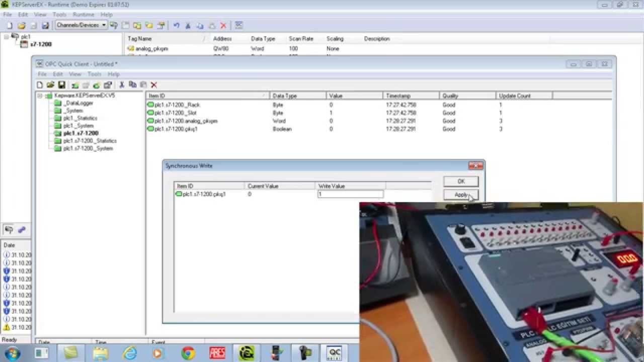Click the device view icon above event log

pos(9,229)
